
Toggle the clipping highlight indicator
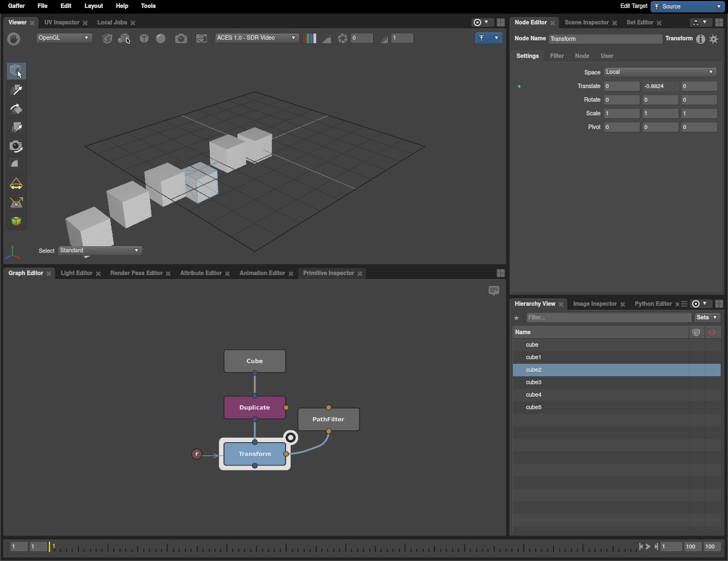(326, 38)
